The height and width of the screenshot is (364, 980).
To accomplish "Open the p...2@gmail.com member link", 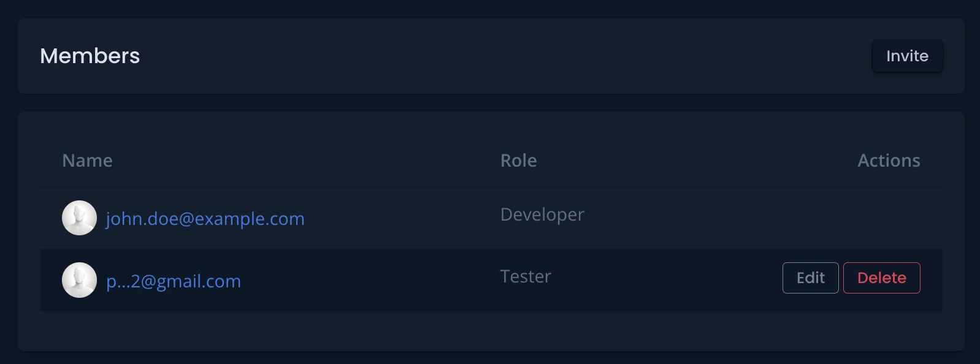I will click(174, 281).
